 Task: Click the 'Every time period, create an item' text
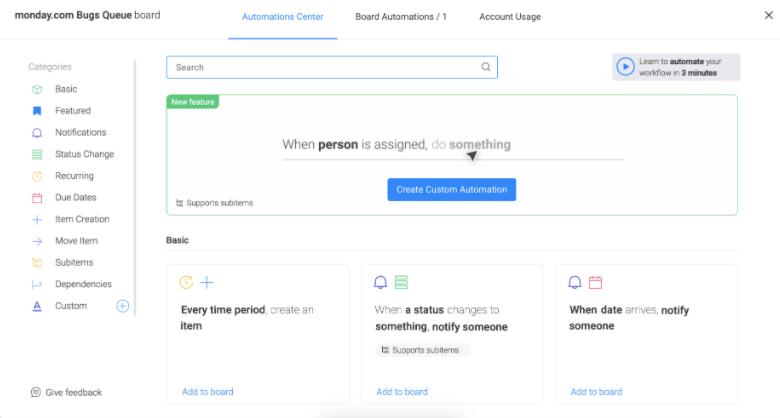tap(247, 318)
